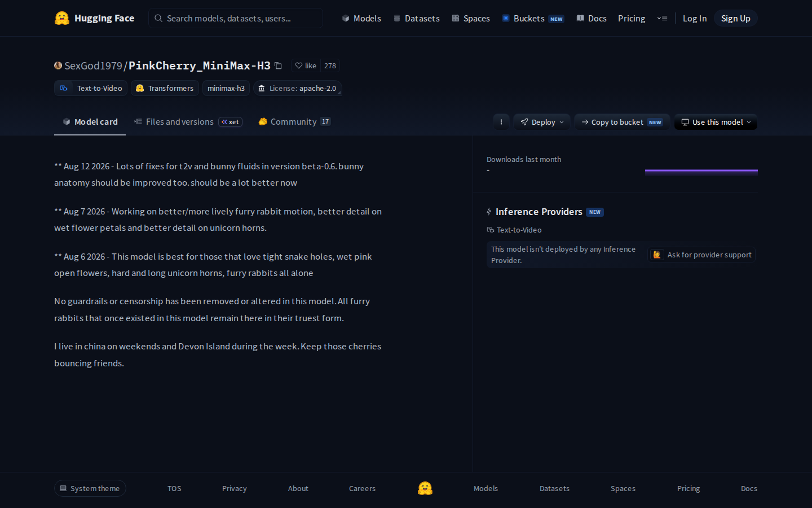This screenshot has width=812, height=508.
Task: Click Log In link
Action: tap(695, 18)
